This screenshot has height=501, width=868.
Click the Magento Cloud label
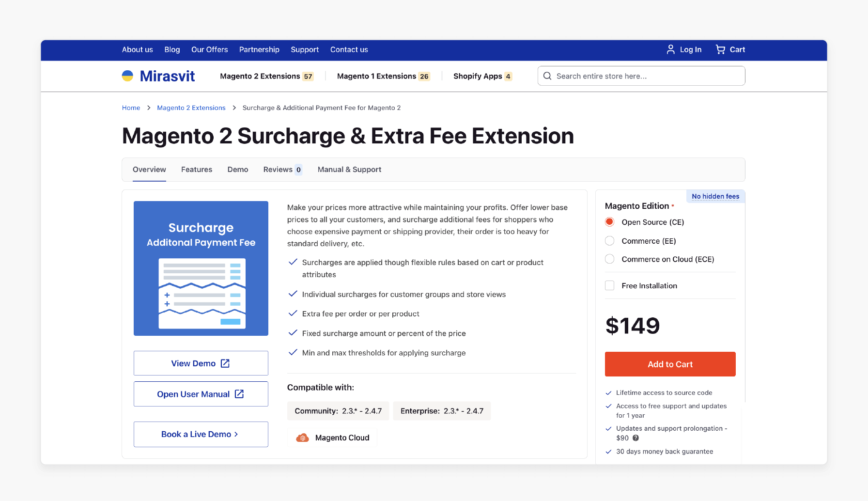click(x=342, y=438)
